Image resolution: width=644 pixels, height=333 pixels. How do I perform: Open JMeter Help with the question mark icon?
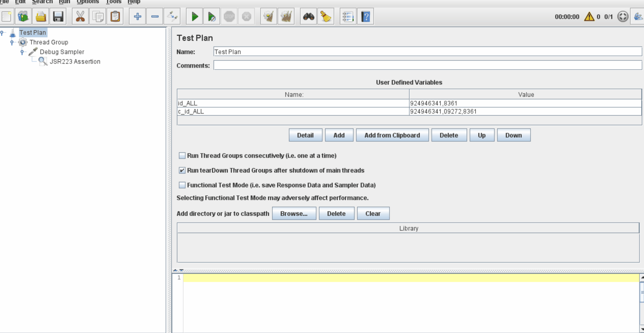click(x=365, y=16)
